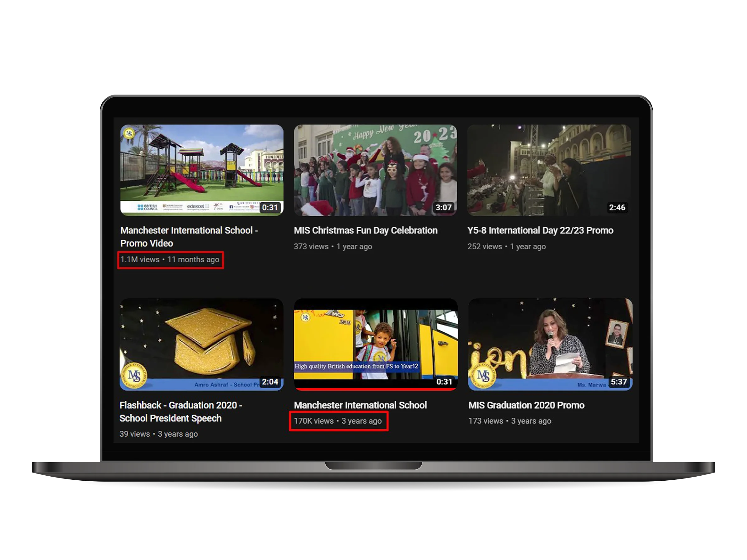Click title "Y5-8 International Day 22/23 Promo"
The image size is (747, 560).
[540, 230]
